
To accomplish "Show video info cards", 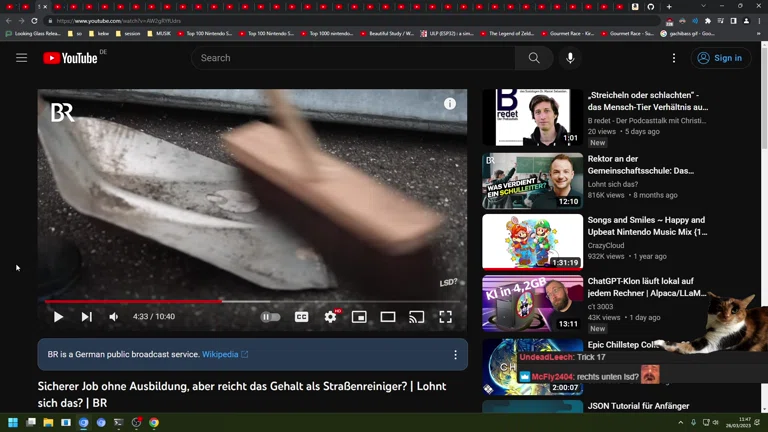I will [450, 104].
